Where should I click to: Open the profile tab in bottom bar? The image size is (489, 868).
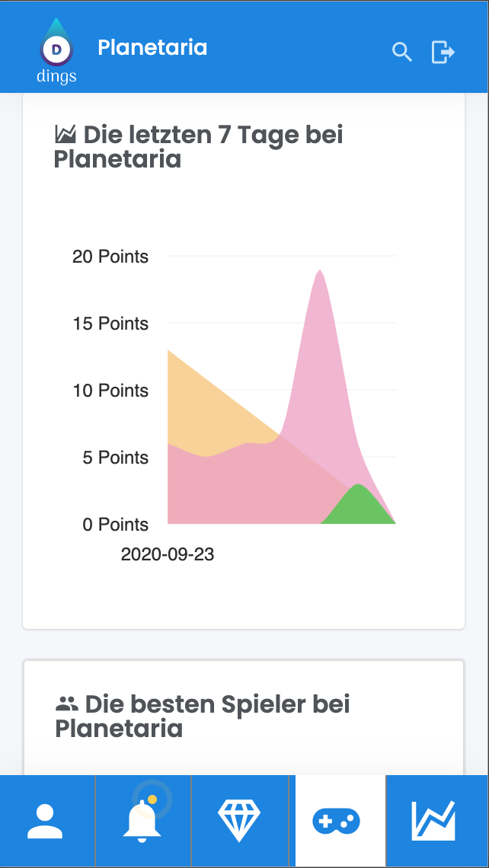coord(47,822)
